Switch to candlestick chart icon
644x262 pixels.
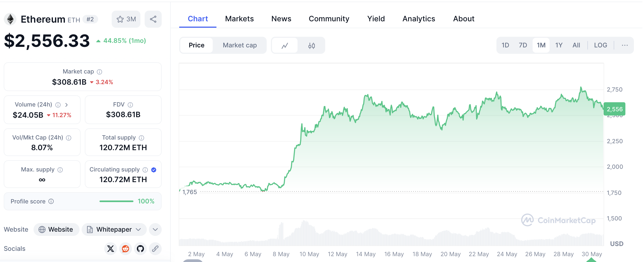[311, 46]
